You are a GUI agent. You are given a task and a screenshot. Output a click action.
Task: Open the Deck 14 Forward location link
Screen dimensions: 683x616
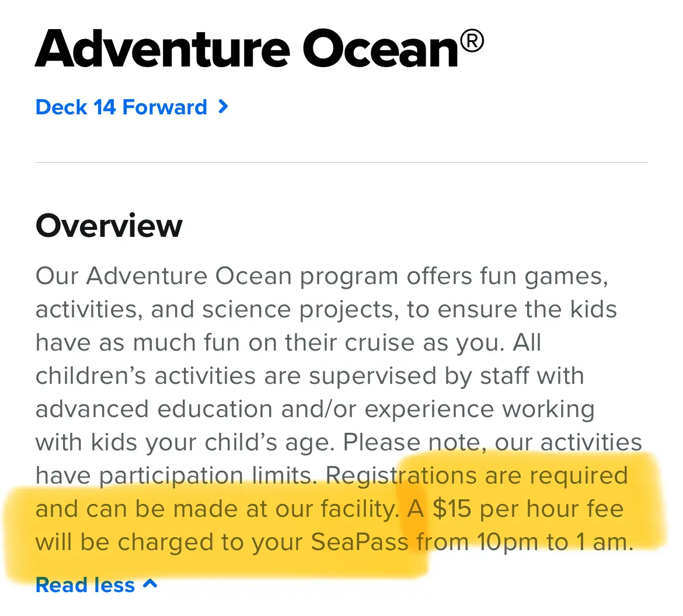tap(121, 107)
